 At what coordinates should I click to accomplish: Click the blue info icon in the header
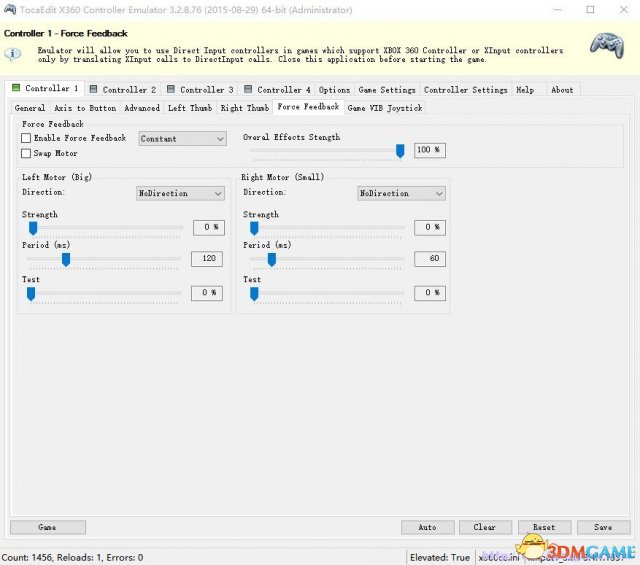13,54
